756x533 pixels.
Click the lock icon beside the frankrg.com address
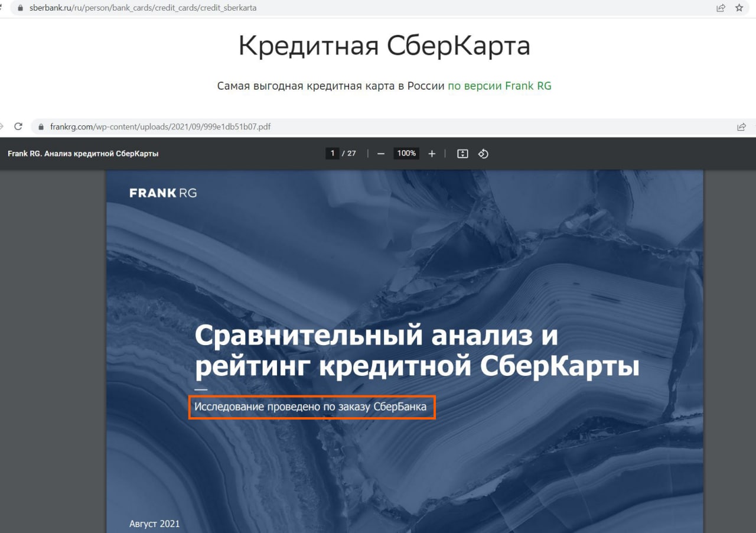click(41, 127)
